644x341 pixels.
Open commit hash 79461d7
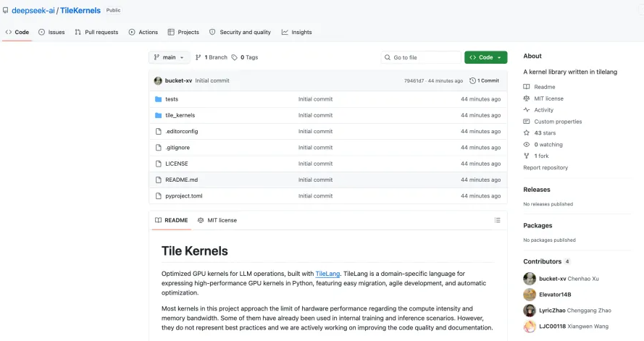click(414, 81)
